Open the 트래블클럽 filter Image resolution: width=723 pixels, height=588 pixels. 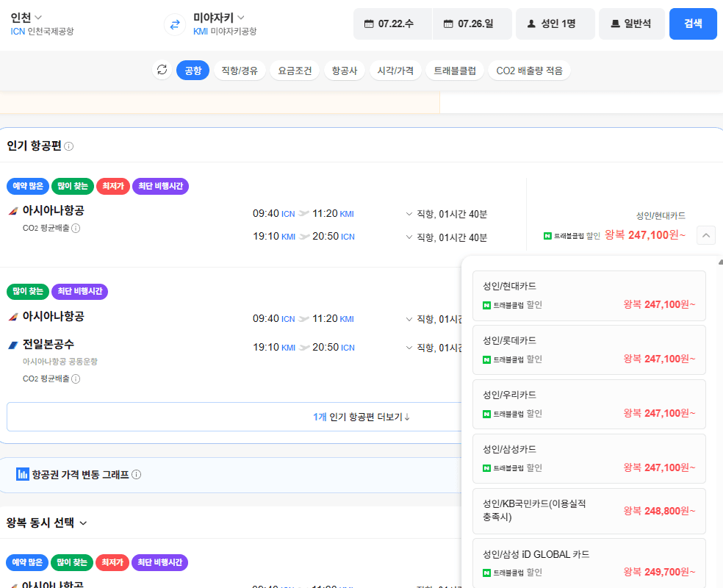[x=455, y=71]
